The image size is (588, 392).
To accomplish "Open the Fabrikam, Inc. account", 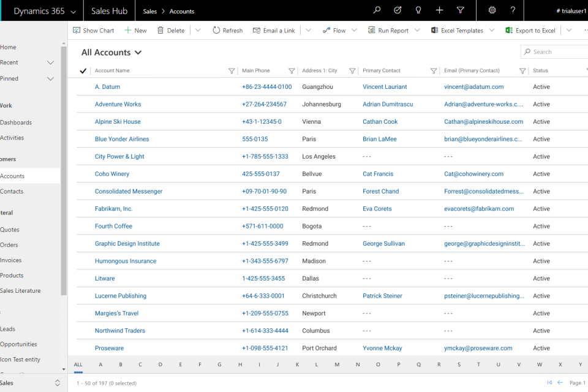I will (x=113, y=209).
